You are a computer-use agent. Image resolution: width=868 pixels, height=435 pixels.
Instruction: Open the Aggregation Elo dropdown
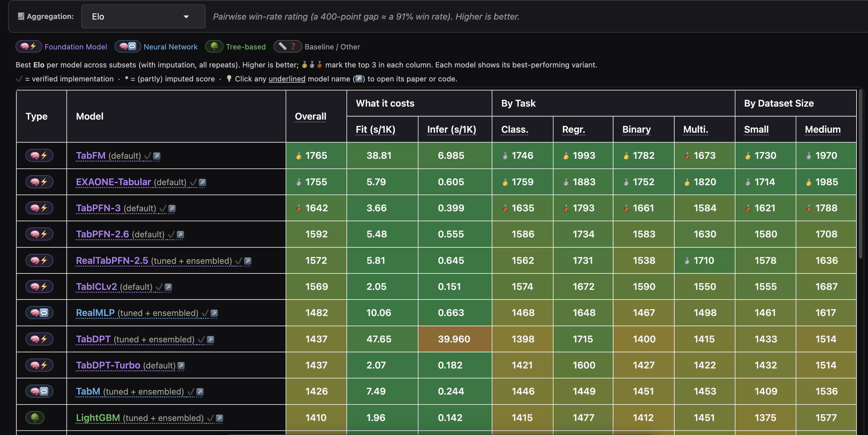pyautogui.click(x=143, y=16)
